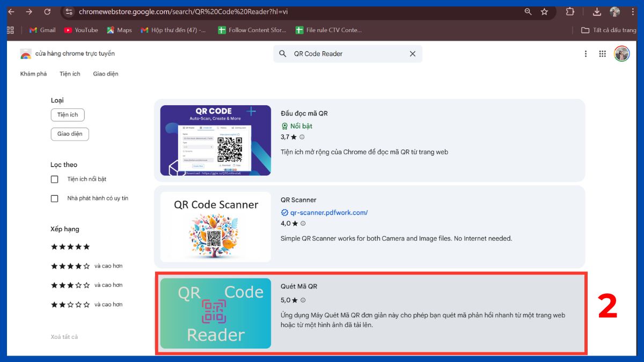Open the Google apps grid icon
Image resolution: width=644 pixels, height=362 pixels.
pyautogui.click(x=603, y=54)
